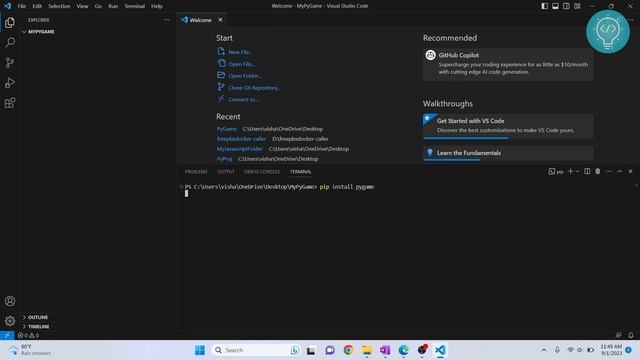Click the feedback icon in status bar
Viewport: 640px width, 360px height.
pyautogui.click(x=618, y=335)
